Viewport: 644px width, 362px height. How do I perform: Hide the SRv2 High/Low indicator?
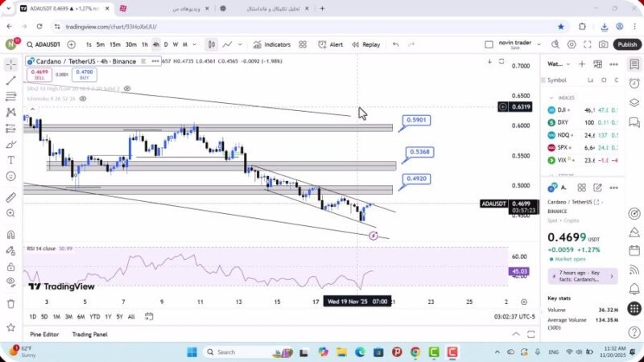pyautogui.click(x=127, y=88)
